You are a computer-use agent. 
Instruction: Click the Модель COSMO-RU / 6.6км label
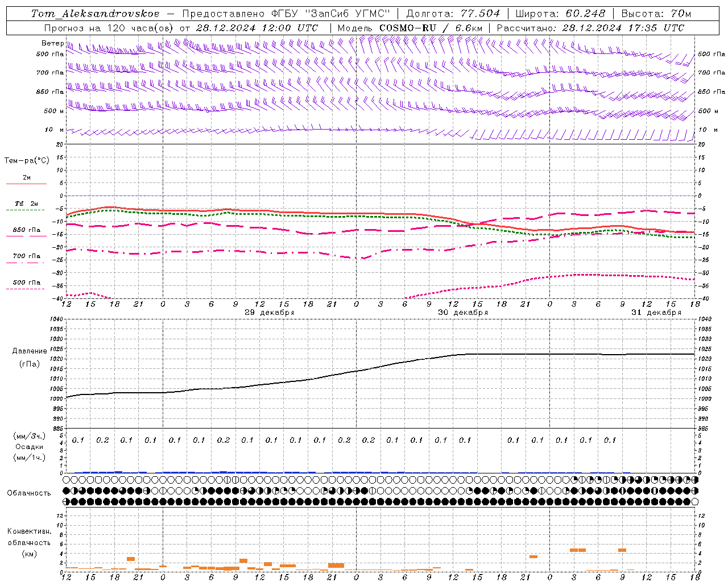409,28
